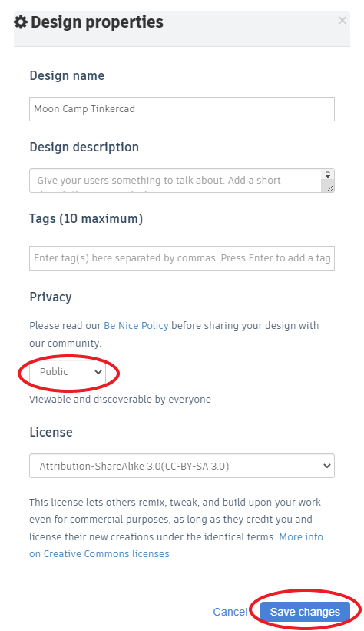Image resolution: width=364 pixels, height=631 pixels.
Task: Cancel the design property edits
Action: (230, 612)
